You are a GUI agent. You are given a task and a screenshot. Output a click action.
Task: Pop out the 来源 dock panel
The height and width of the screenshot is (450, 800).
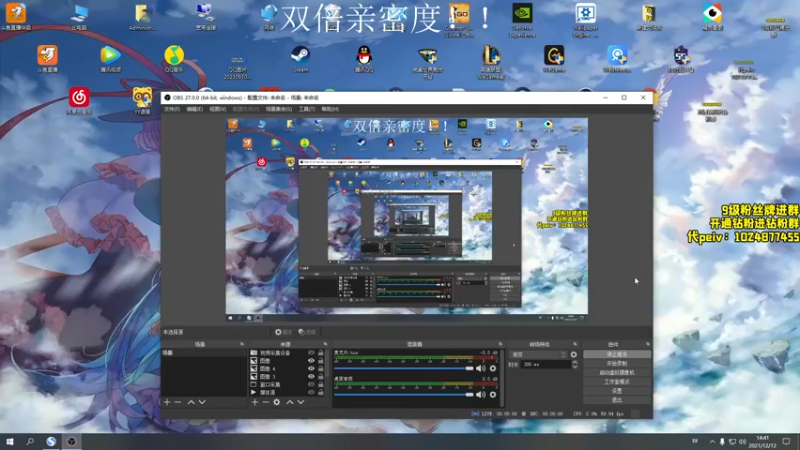point(326,344)
